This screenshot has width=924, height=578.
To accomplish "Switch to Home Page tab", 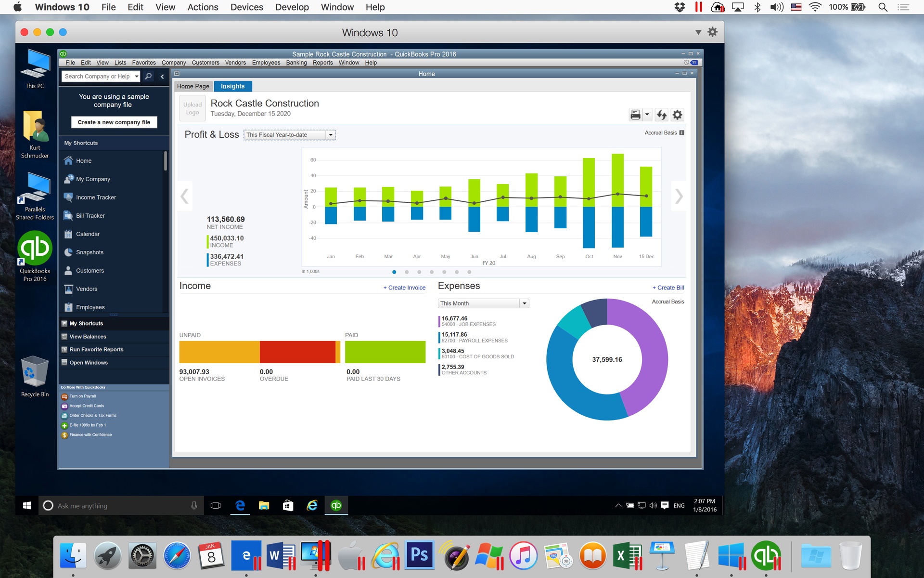I will 193,86.
